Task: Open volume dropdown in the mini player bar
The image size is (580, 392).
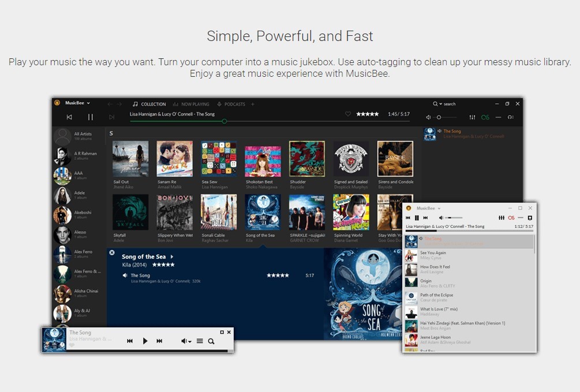Action: point(186,341)
